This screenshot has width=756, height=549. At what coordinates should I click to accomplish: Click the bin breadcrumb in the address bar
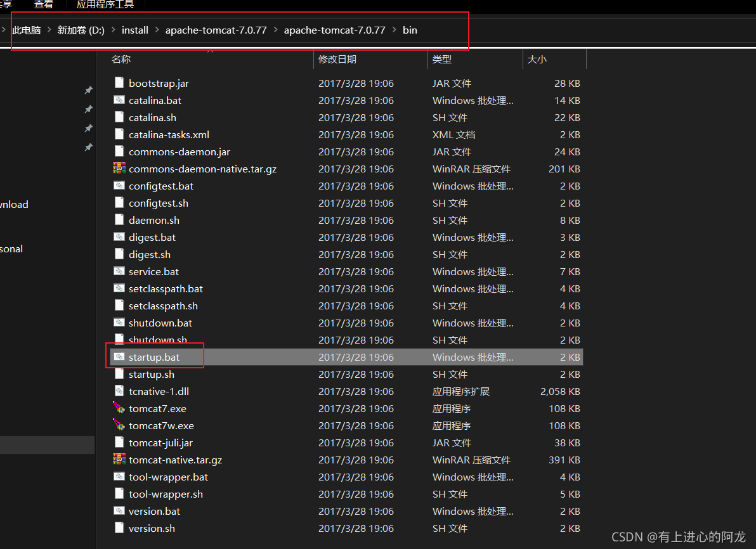pyautogui.click(x=410, y=30)
